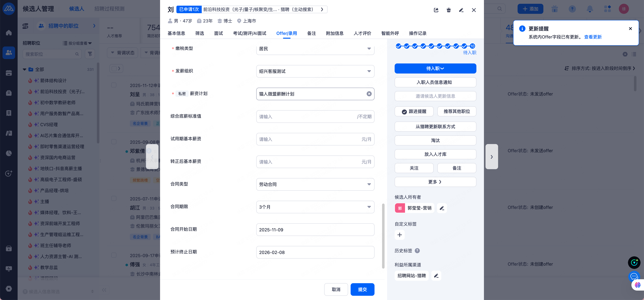Expand the 待入职 stage dropdown button

point(435,68)
